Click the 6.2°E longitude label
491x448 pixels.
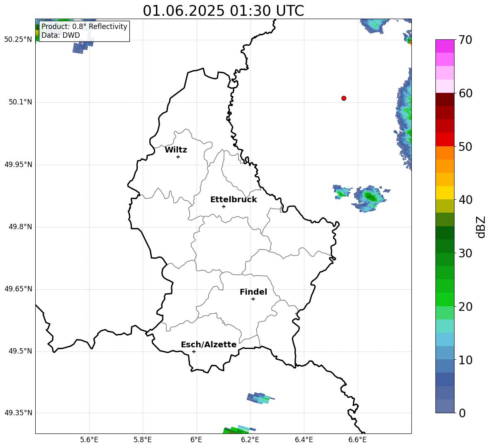[250, 440]
